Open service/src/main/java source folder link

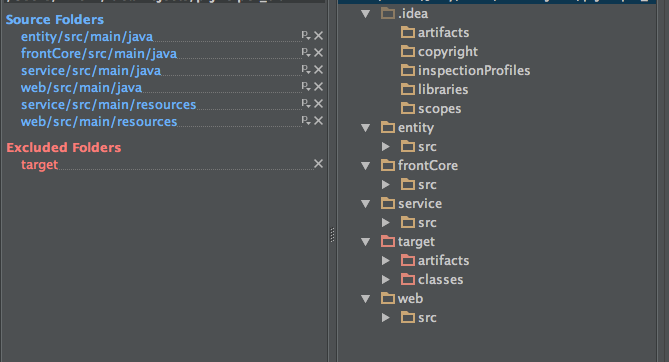pos(91,71)
